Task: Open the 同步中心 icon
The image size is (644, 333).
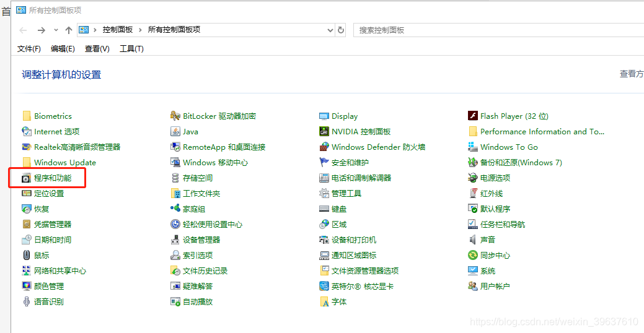Action: tap(473, 255)
